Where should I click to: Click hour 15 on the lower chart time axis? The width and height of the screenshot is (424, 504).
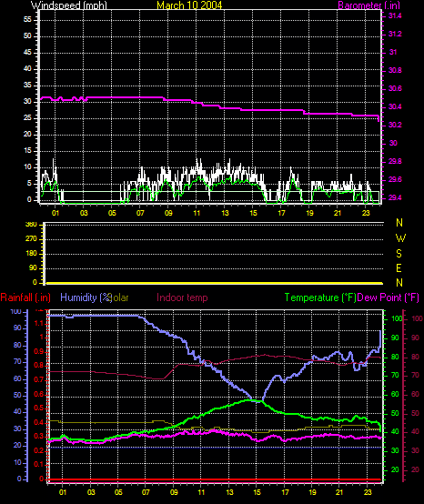[257, 492]
